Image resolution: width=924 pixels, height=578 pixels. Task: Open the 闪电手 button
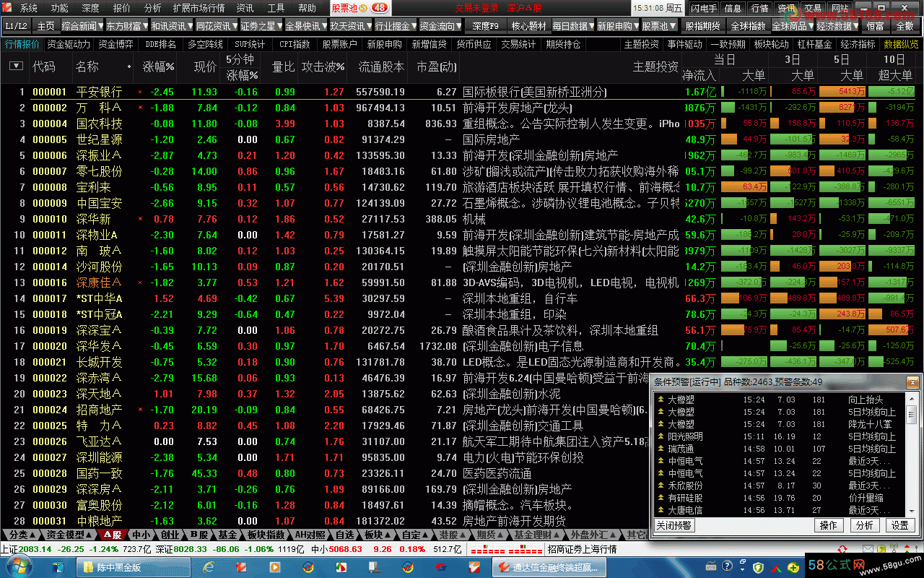click(x=703, y=8)
